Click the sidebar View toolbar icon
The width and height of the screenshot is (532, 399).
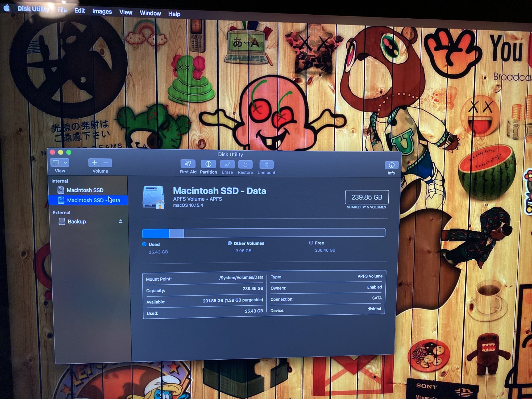56,163
